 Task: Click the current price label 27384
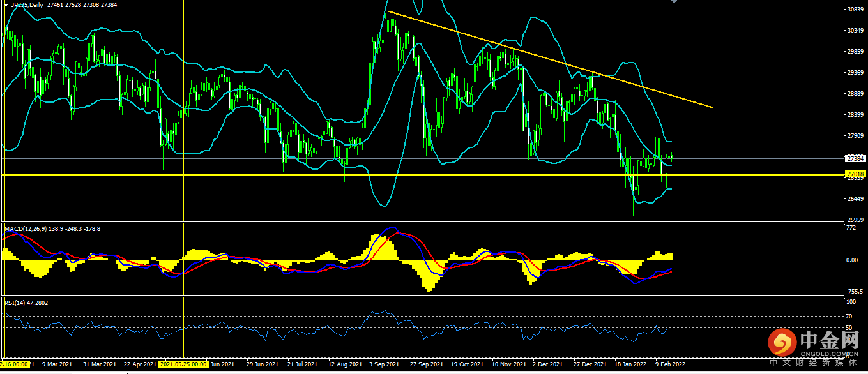(855, 158)
